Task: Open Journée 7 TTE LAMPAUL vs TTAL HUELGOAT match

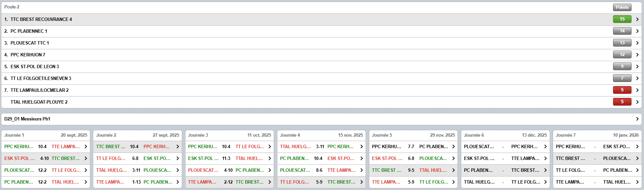Action: [597, 182]
